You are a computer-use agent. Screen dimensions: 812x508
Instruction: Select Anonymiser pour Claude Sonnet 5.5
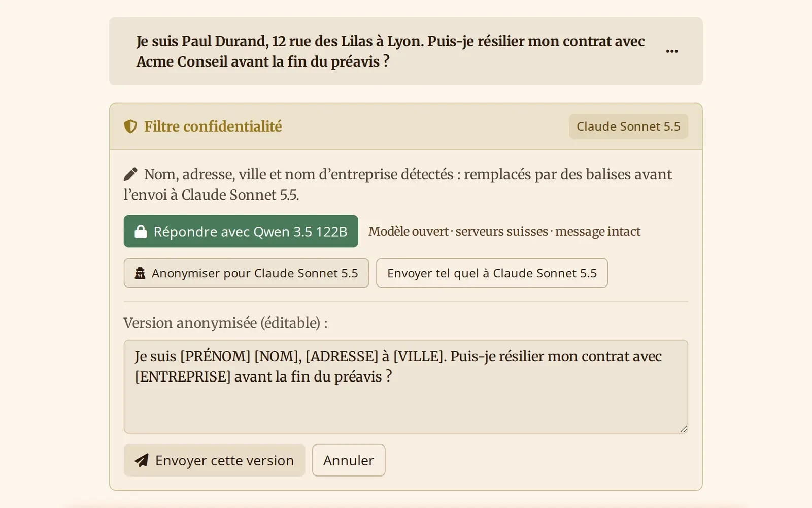click(246, 273)
